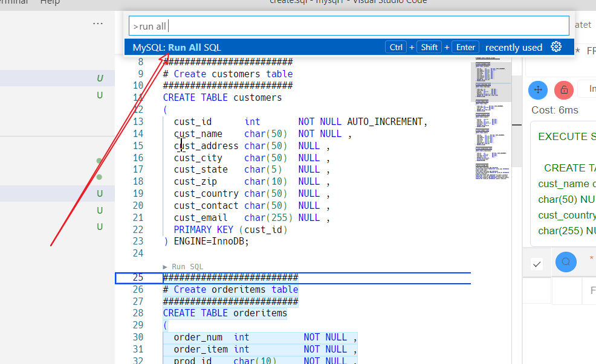The width and height of the screenshot is (596, 364).
Task: Open the Terminal menu
Action: [x=11, y=2]
